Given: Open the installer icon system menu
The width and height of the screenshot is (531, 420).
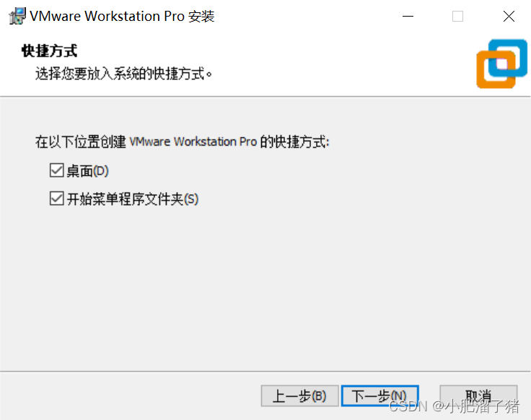Looking at the screenshot, I should point(17,16).
